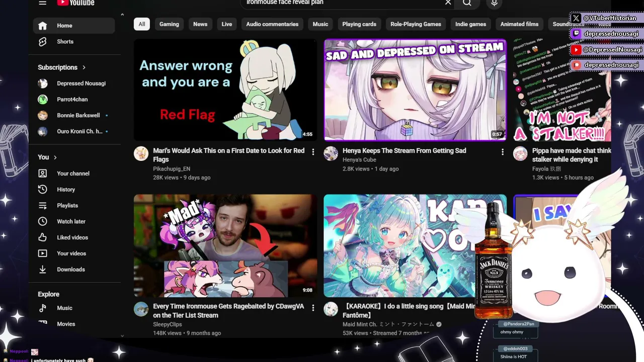Open Liked videos thumbs-up icon
644x362 pixels.
(43, 237)
